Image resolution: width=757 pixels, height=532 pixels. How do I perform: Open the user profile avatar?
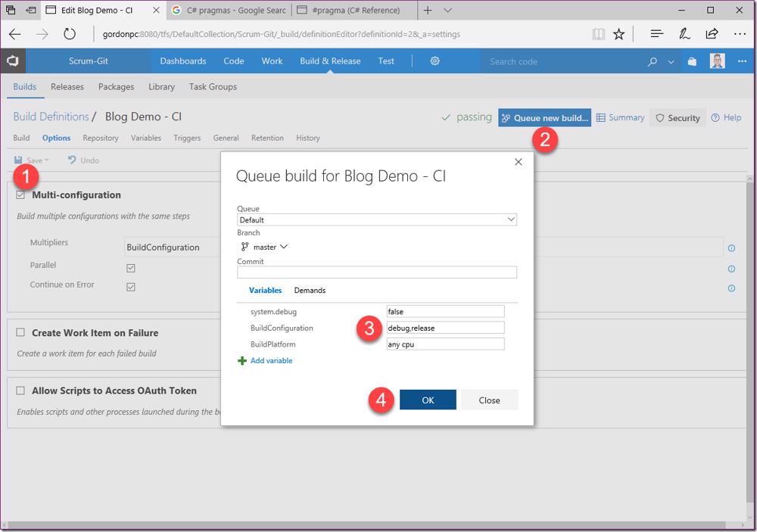718,61
